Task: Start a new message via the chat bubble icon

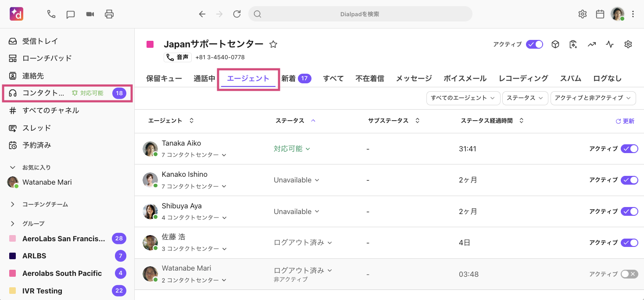Action: (70, 14)
